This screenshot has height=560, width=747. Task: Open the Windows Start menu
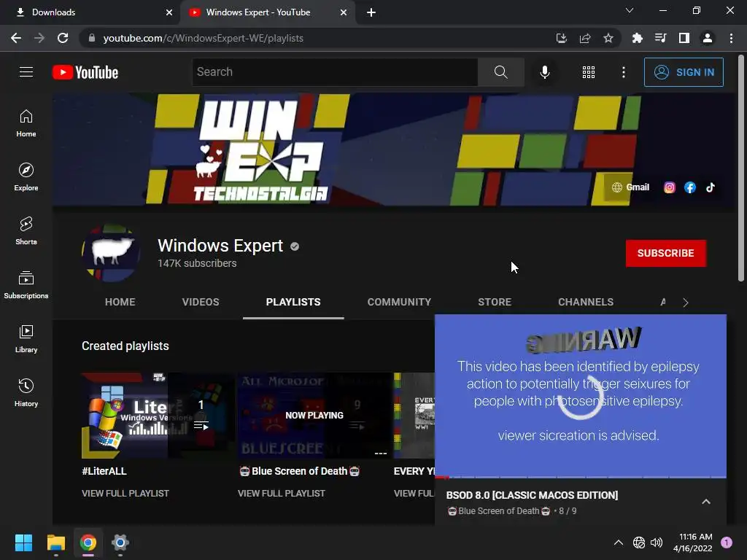[x=23, y=542]
